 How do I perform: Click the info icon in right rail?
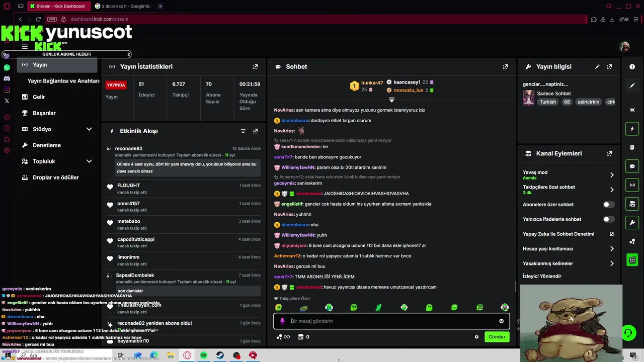[x=632, y=67]
